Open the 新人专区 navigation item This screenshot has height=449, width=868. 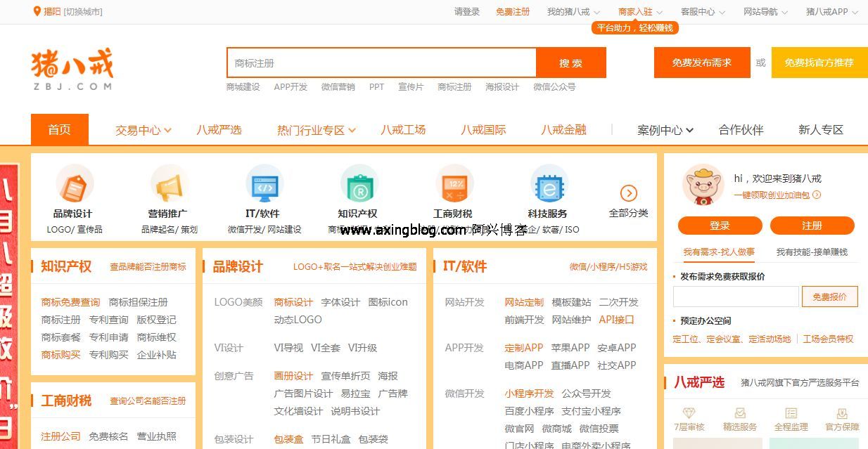click(821, 130)
